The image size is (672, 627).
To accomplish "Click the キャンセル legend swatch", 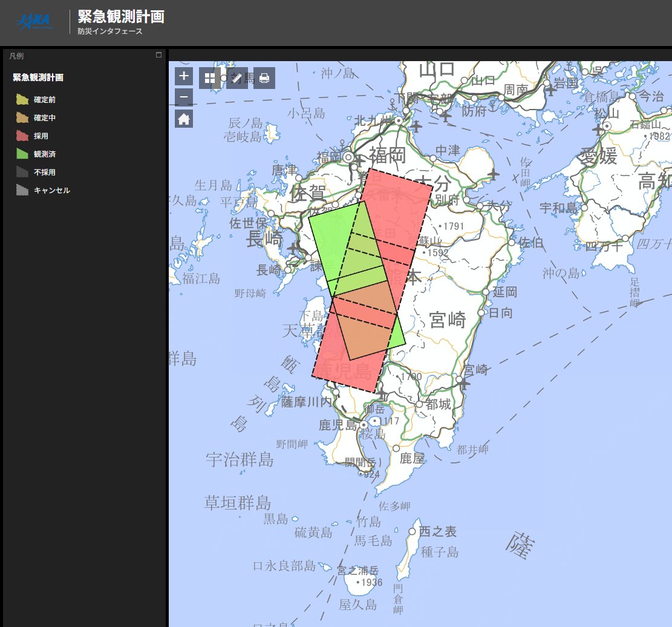I will [x=22, y=190].
